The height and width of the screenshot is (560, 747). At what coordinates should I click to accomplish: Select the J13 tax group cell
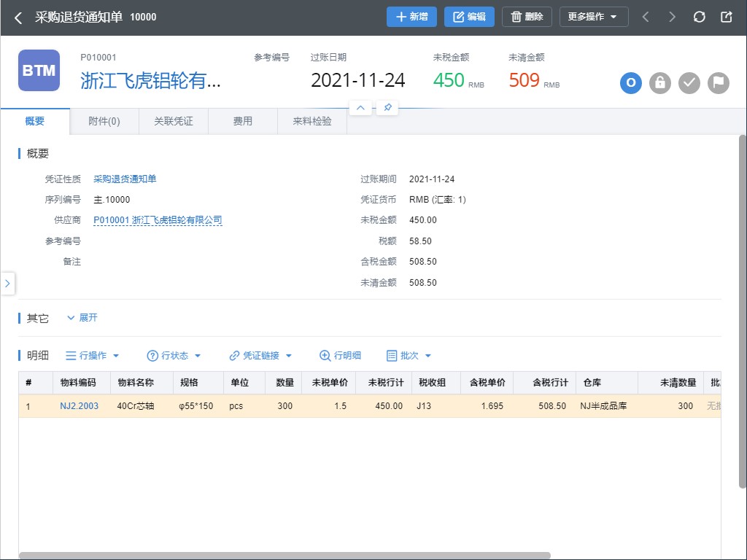pos(436,406)
